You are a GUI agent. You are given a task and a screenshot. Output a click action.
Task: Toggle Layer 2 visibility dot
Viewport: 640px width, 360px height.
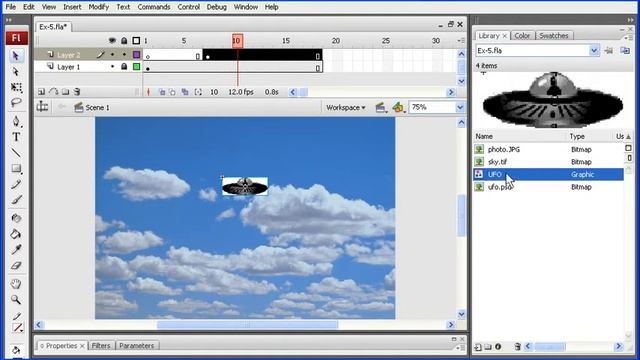[113, 54]
